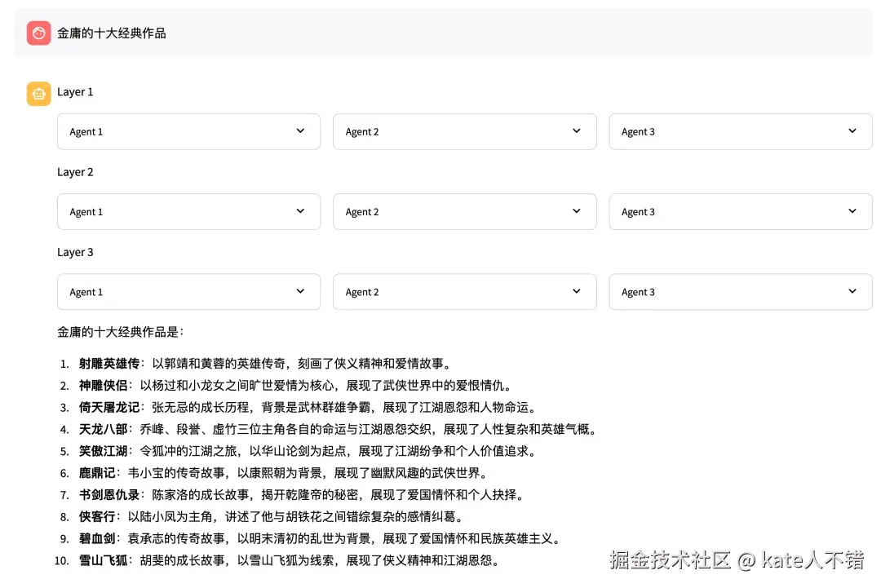Click the red user avatar icon beside 金庸的十大经典作品

tap(38, 33)
